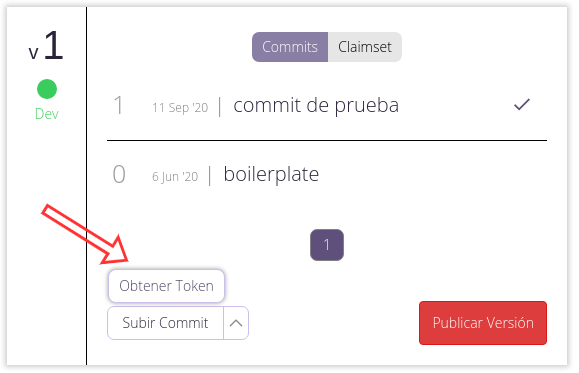Click the checkmark icon on commit de prueba
Viewport: 579px width, 373px height.
coord(522,105)
